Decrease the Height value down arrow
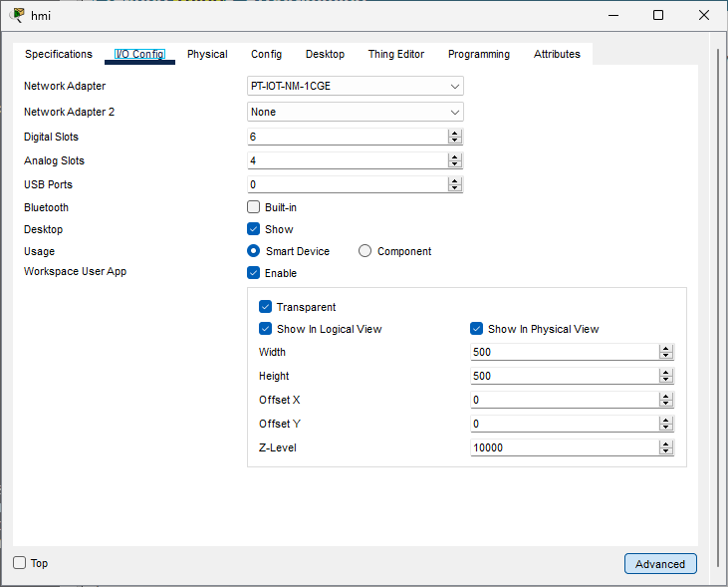 pyautogui.click(x=666, y=380)
